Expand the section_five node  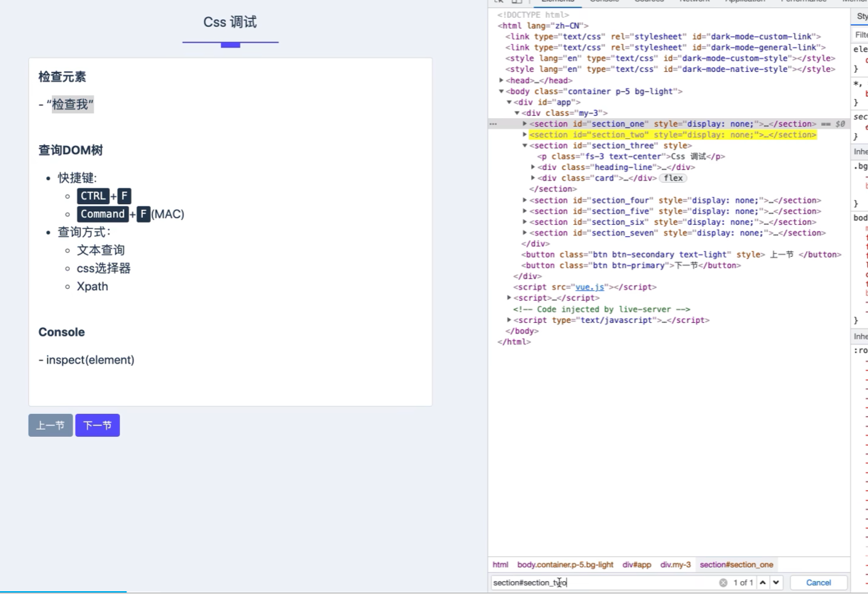click(525, 211)
